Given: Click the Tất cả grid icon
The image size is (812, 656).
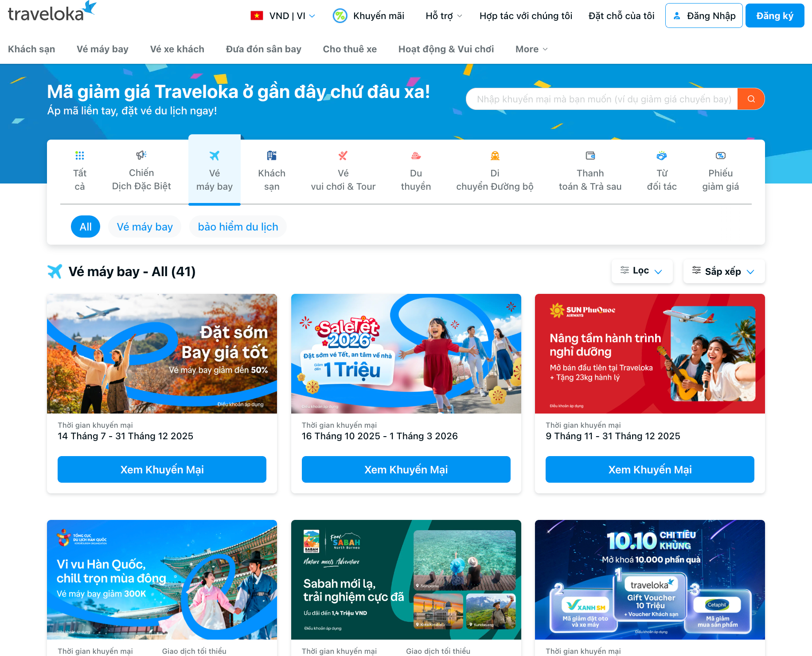Looking at the screenshot, I should 80,156.
